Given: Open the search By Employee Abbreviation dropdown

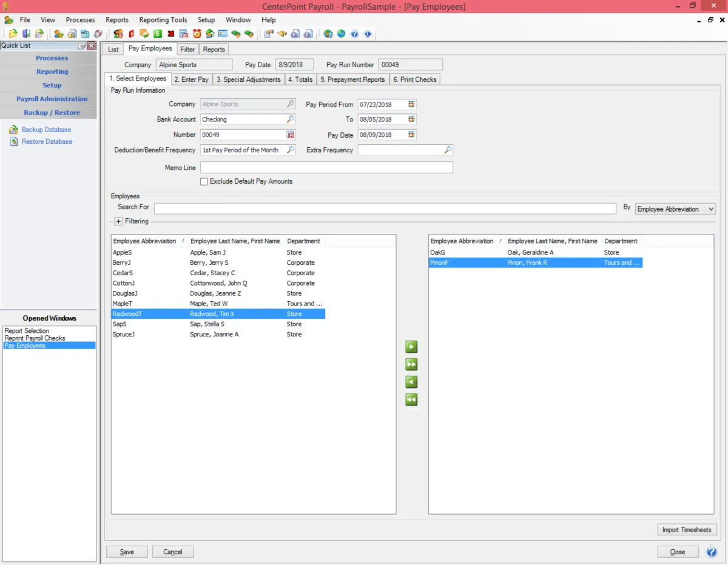Looking at the screenshot, I should point(676,209).
